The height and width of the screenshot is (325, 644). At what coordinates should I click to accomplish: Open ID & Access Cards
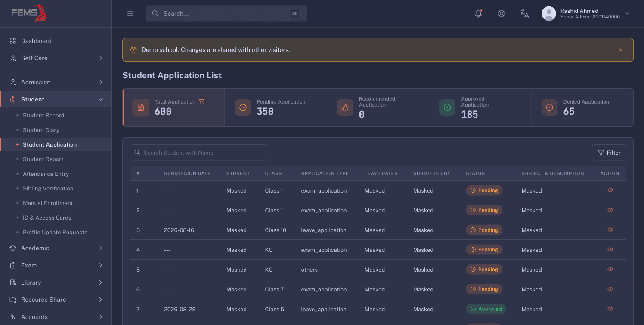coord(47,218)
